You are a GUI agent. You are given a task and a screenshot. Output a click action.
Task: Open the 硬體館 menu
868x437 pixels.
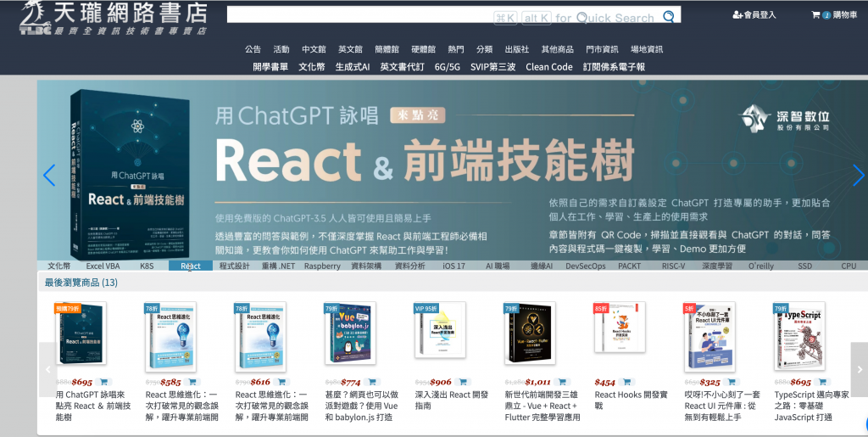click(x=424, y=49)
